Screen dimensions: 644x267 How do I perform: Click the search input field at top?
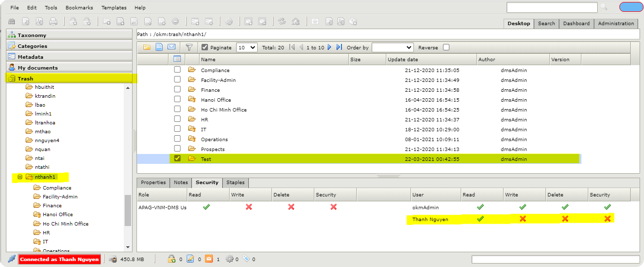[551, 7]
